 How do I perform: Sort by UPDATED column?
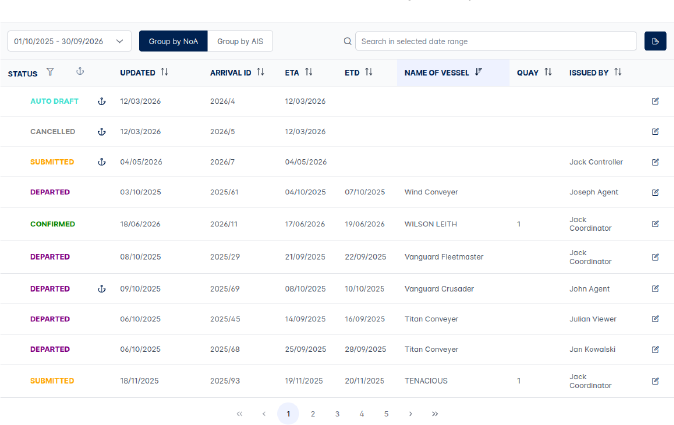click(165, 72)
